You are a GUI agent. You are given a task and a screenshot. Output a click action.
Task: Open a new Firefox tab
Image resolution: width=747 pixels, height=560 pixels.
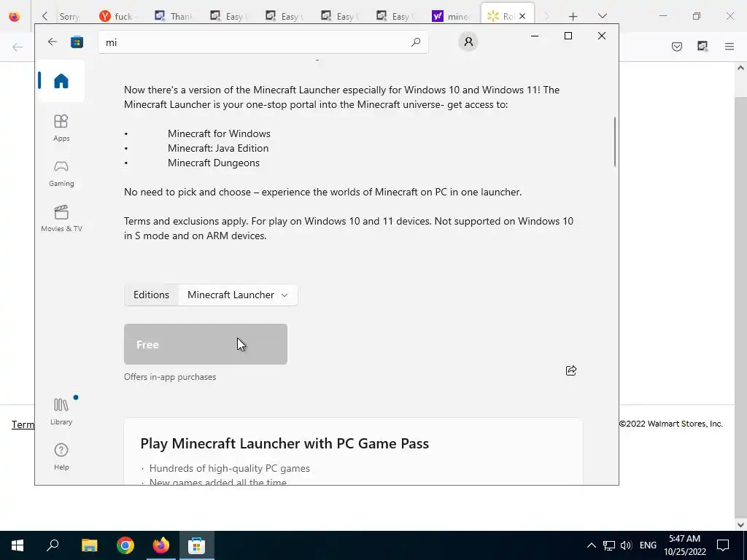click(x=573, y=16)
